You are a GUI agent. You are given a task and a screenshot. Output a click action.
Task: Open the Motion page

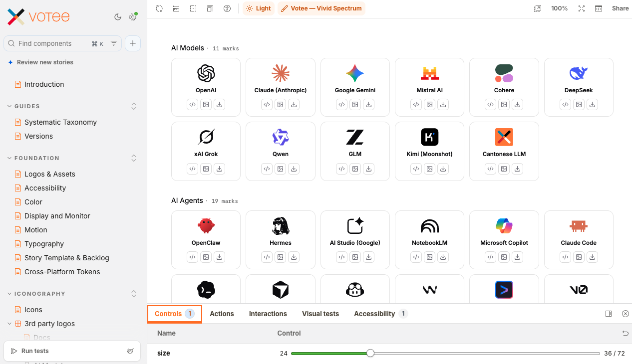pos(35,230)
